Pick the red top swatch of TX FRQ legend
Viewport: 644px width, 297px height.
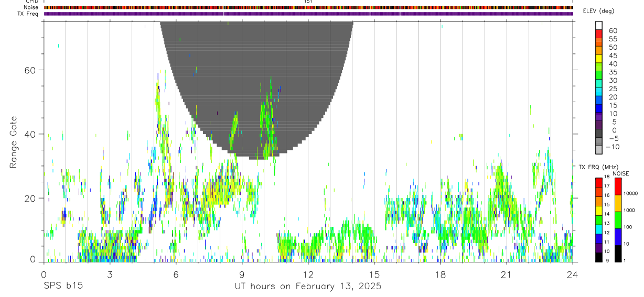(x=599, y=182)
